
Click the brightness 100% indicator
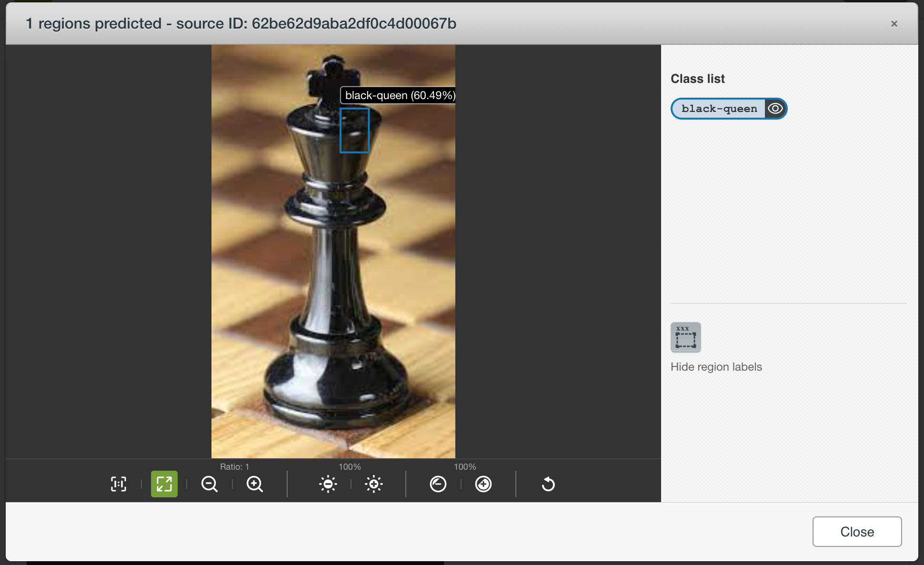[x=350, y=467]
